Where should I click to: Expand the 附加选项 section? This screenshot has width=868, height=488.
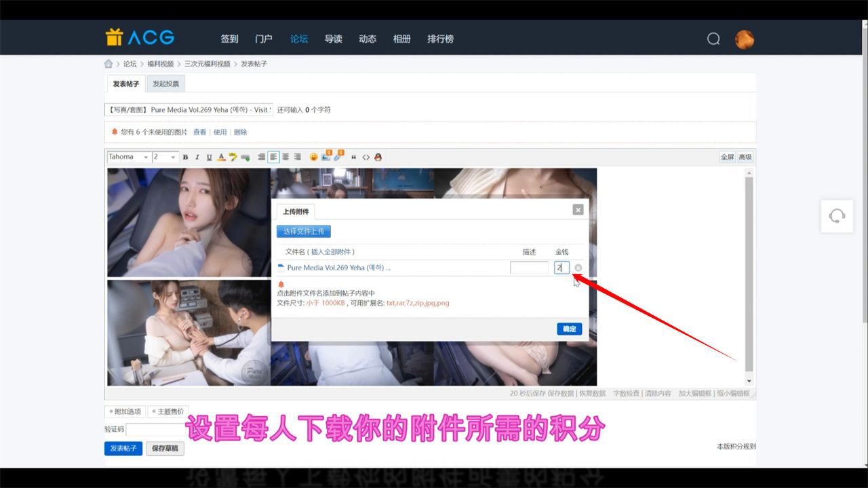coord(125,411)
